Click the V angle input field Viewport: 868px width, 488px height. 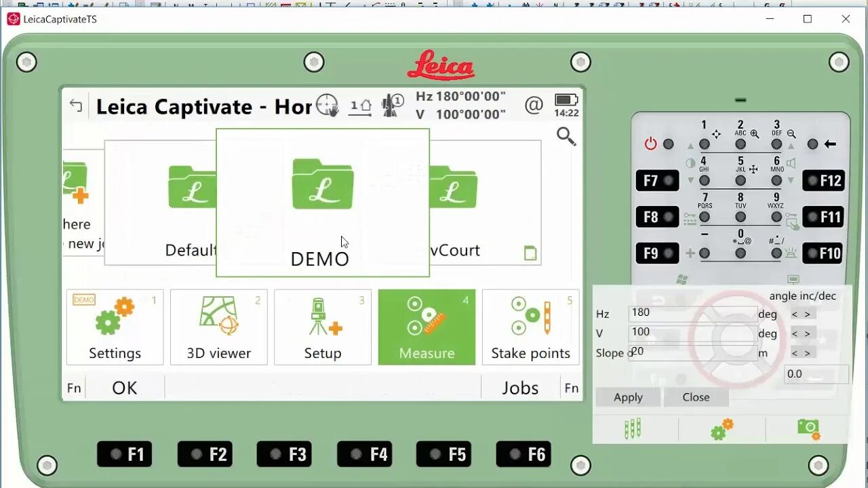tap(692, 333)
